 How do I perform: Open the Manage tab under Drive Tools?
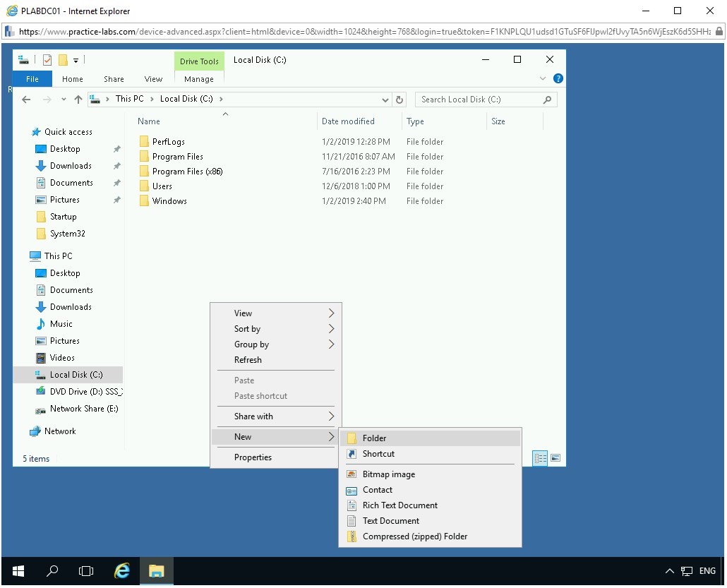coord(199,79)
